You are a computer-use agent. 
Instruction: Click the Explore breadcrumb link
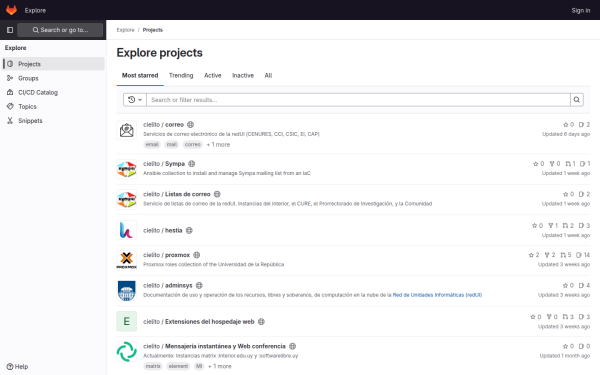click(126, 30)
